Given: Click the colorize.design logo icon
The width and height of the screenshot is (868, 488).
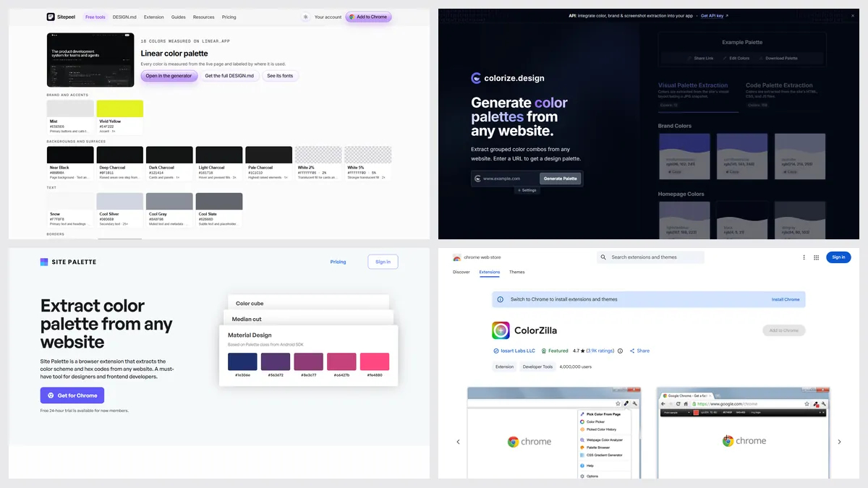Looking at the screenshot, I should [476, 78].
